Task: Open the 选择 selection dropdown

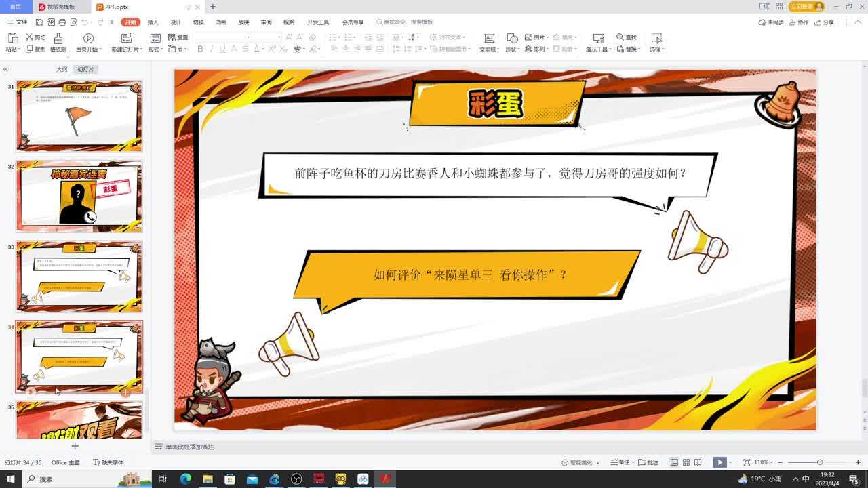Action: click(x=656, y=49)
